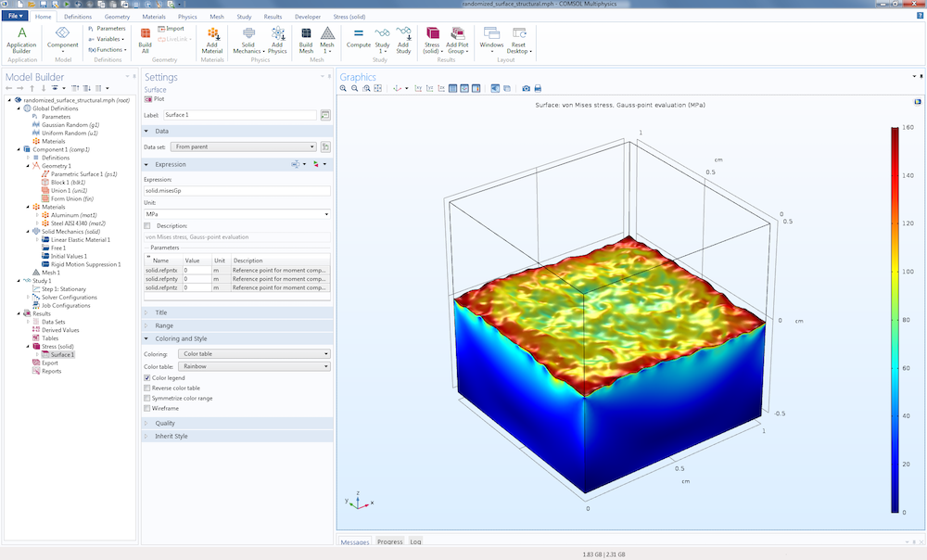This screenshot has width=927, height=560.
Task: Open the File menu
Action: point(16,16)
